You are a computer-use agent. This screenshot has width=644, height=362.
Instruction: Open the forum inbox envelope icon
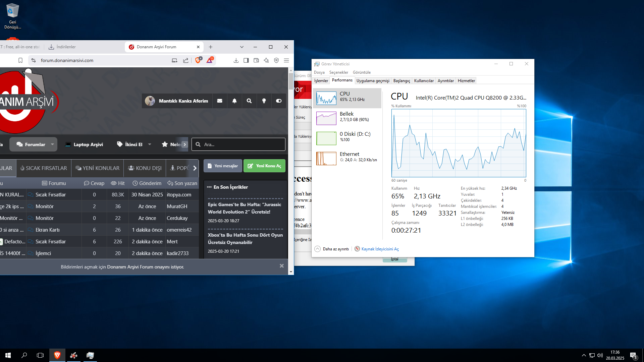[x=220, y=101]
